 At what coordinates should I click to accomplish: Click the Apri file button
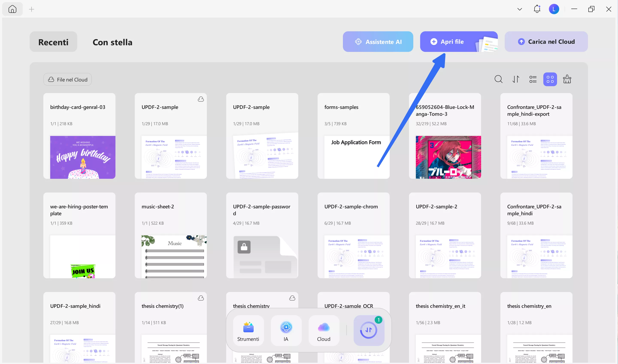(452, 42)
